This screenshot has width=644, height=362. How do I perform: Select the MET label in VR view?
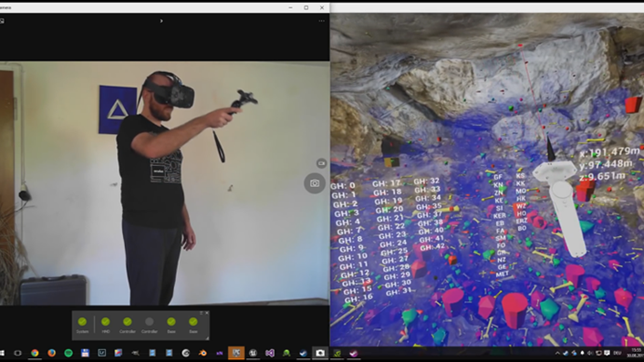point(503,274)
